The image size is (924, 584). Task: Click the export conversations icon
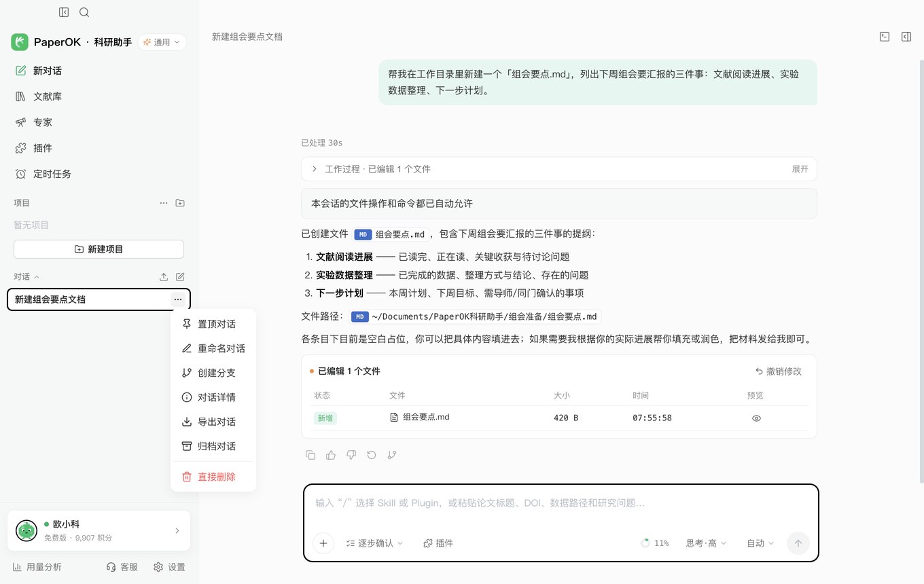[x=164, y=277]
